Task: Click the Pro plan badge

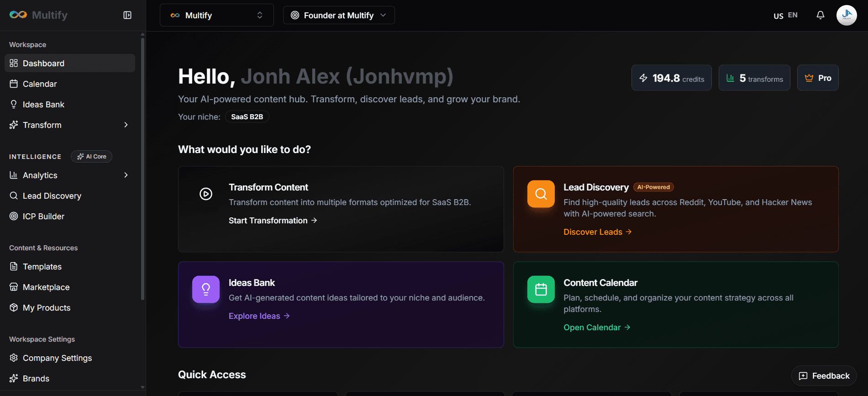Action: pyautogui.click(x=818, y=78)
